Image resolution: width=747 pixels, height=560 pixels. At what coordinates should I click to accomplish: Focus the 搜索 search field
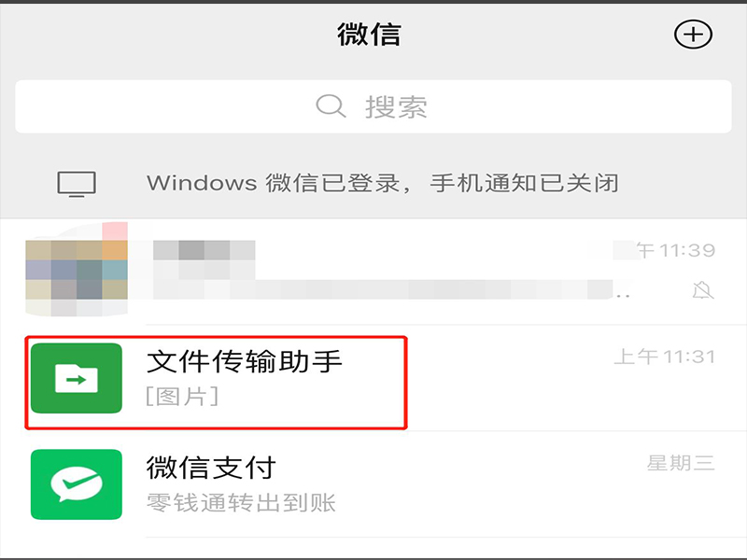(373, 106)
